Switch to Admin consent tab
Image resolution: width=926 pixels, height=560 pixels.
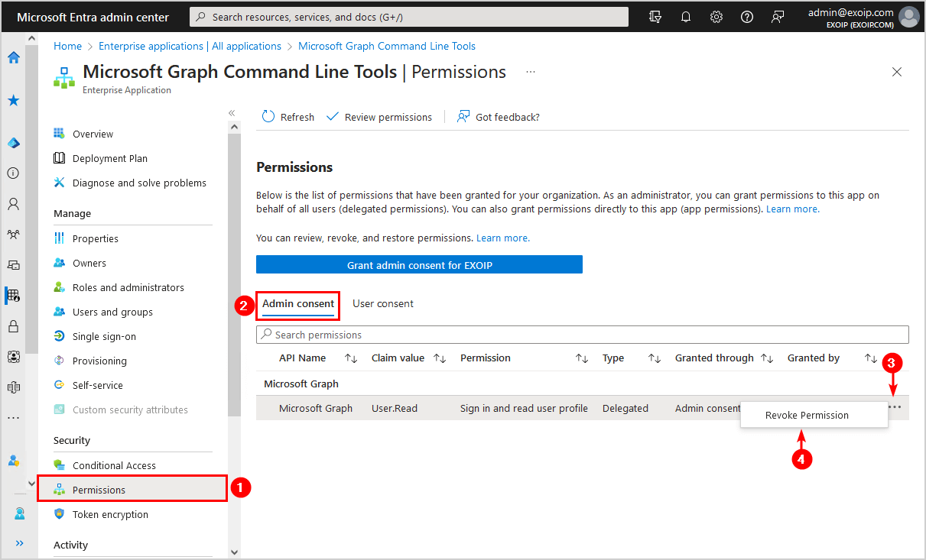tap(298, 303)
